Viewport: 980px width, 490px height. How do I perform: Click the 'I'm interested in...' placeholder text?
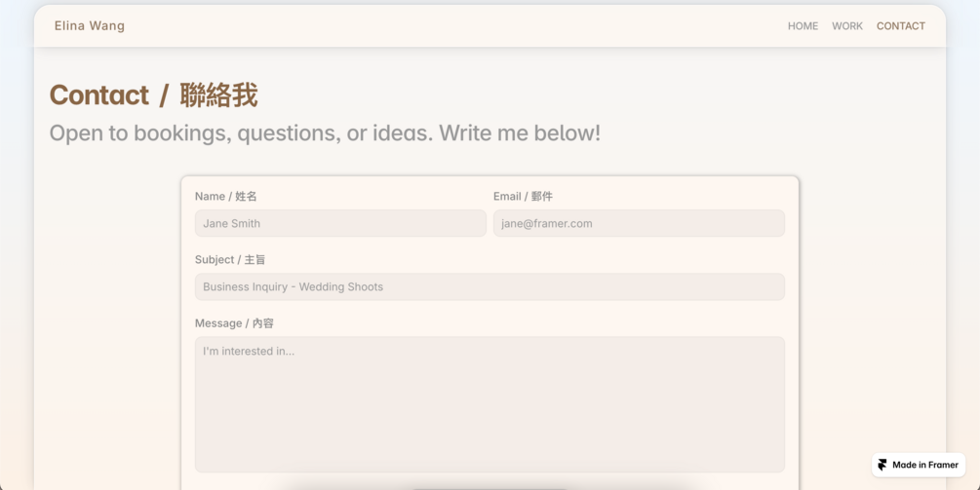pyautogui.click(x=249, y=352)
